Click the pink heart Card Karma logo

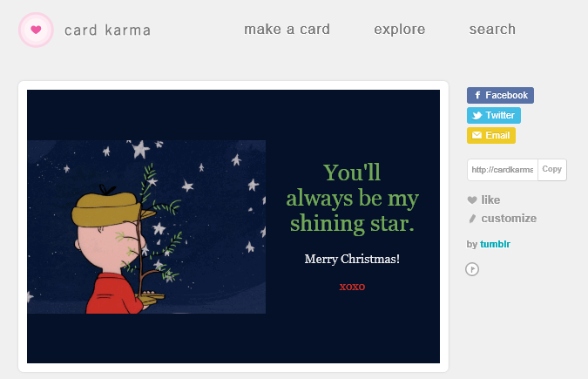[x=36, y=30]
